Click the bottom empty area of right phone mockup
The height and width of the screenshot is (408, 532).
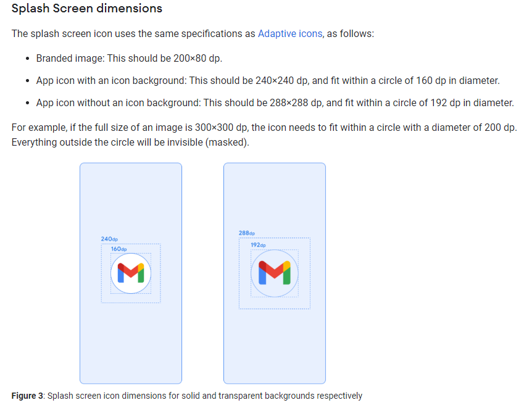[275, 346]
